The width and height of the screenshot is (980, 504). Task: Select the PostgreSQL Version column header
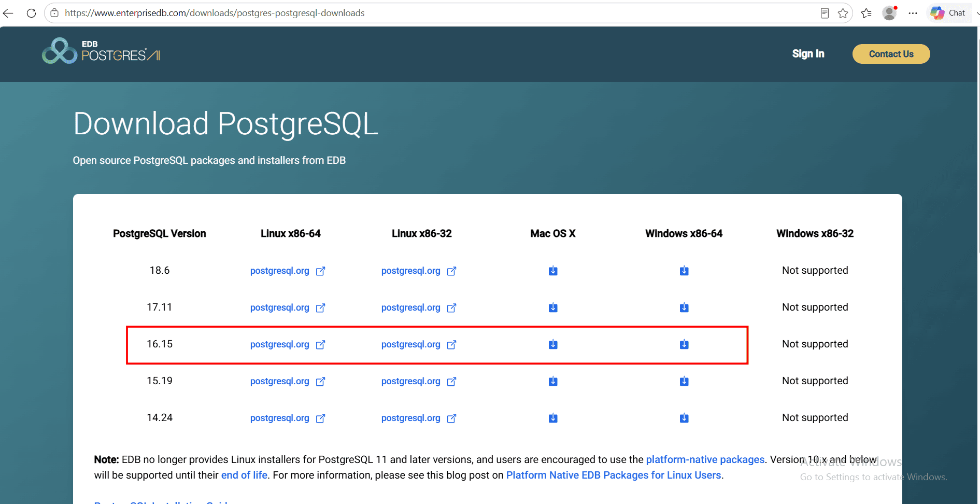(x=160, y=233)
